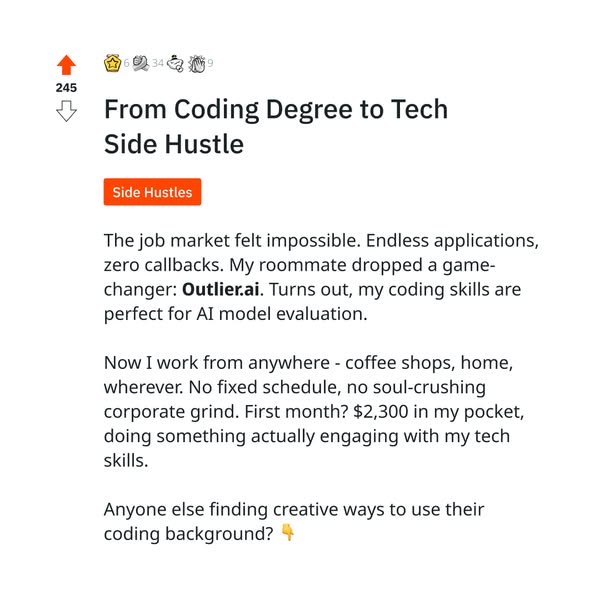
Task: Click the award icon wearing a hat
Action: (175, 63)
